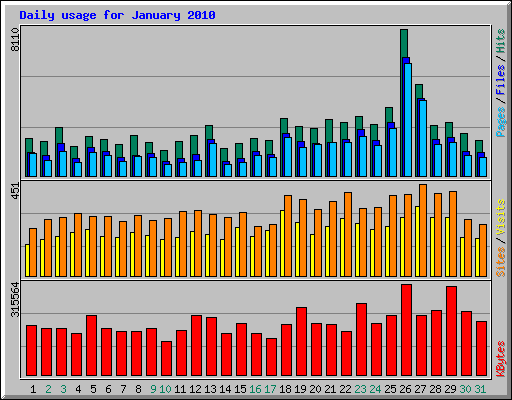The image size is (512, 400).
Task: Click green day 31 on the date axis
Action: pos(480,389)
